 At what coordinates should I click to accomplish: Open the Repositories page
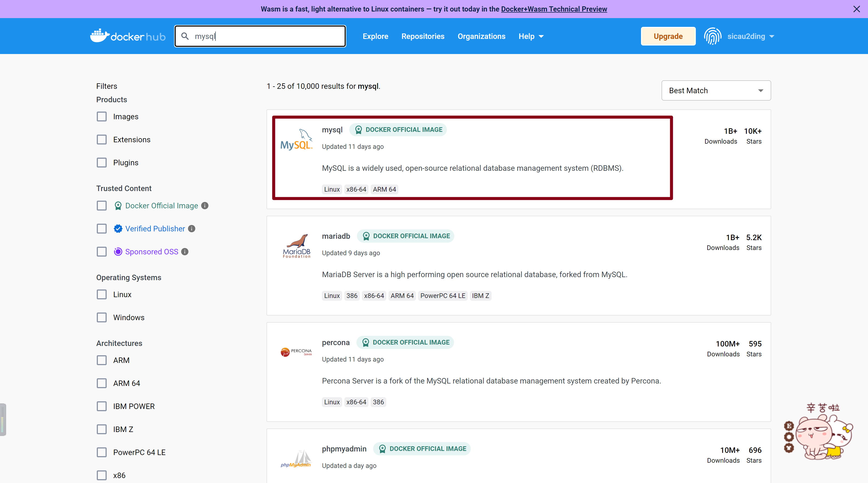[423, 36]
